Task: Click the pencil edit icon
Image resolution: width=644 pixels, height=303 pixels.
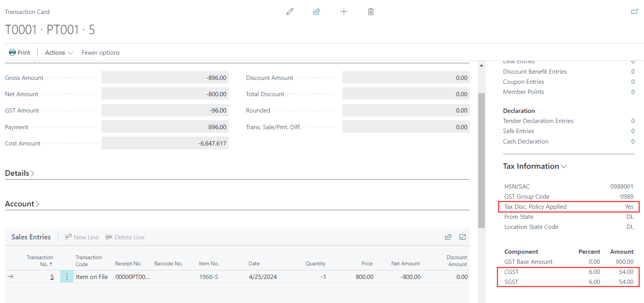Action: click(x=290, y=12)
